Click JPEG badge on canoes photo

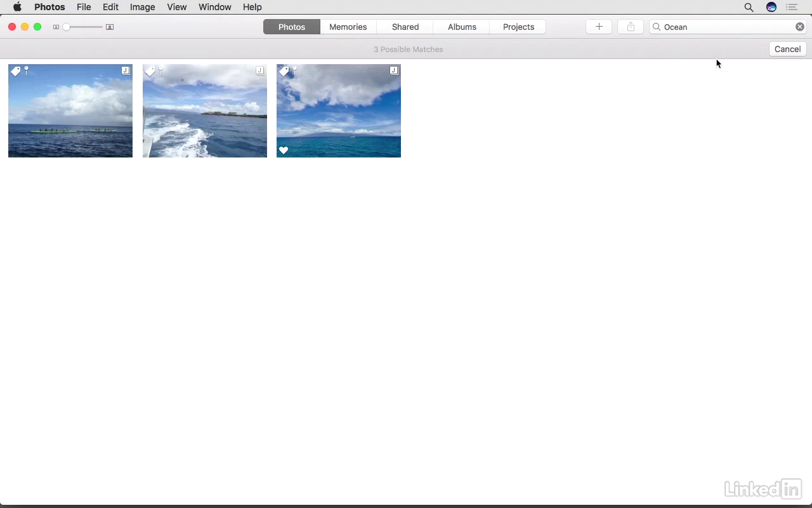[x=126, y=70]
